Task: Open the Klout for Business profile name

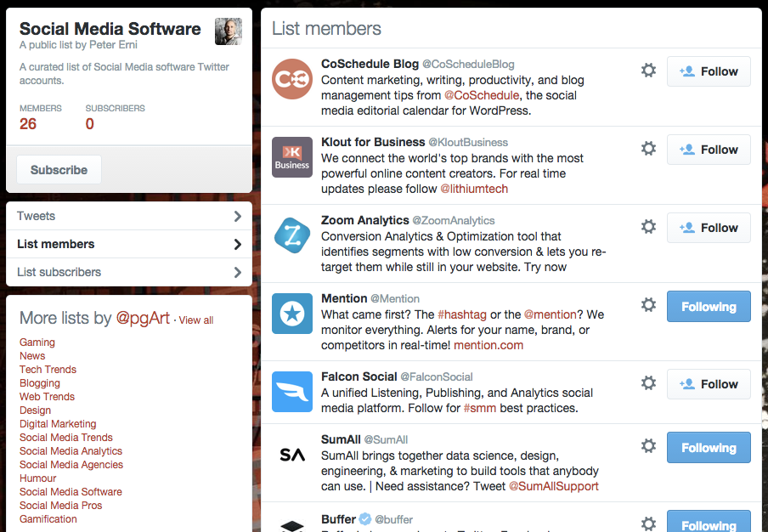Action: tap(373, 142)
